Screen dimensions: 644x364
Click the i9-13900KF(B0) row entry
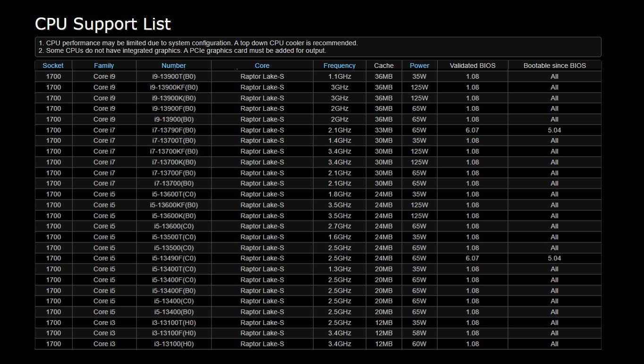click(x=174, y=87)
